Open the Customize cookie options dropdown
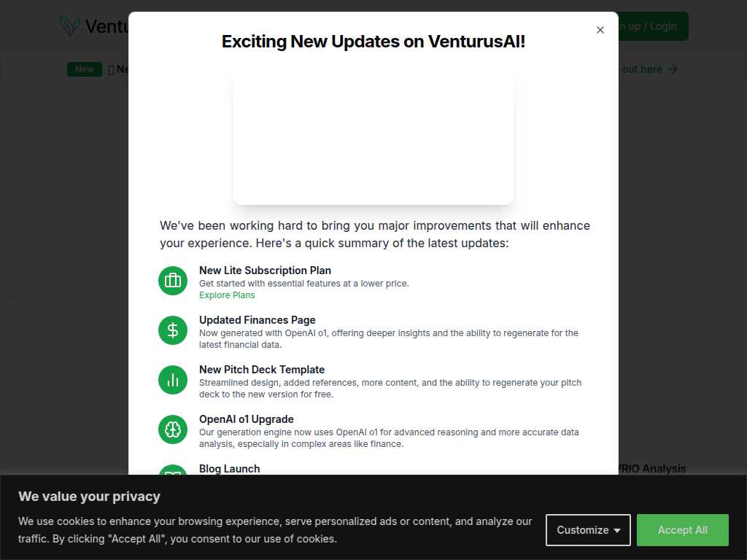The width and height of the screenshot is (747, 560). coord(588,530)
